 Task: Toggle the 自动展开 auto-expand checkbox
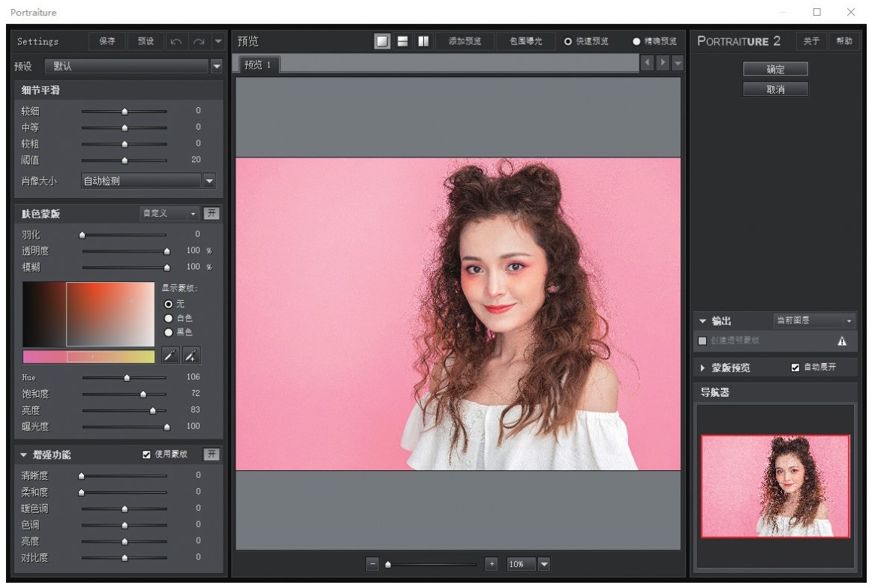[x=796, y=367]
